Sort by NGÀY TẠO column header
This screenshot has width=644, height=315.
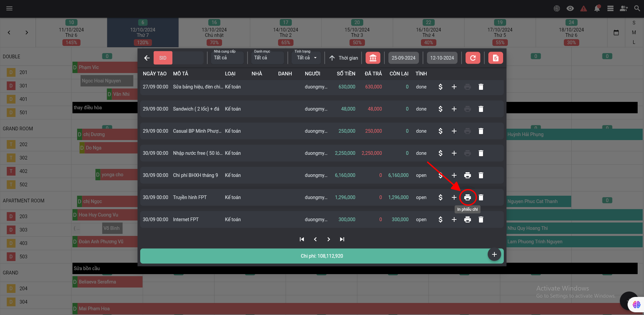point(155,74)
